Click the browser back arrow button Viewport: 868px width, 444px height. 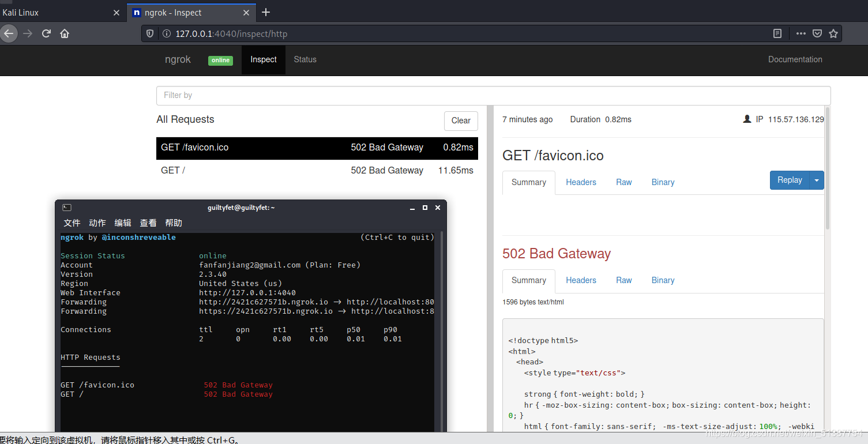pyautogui.click(x=8, y=33)
